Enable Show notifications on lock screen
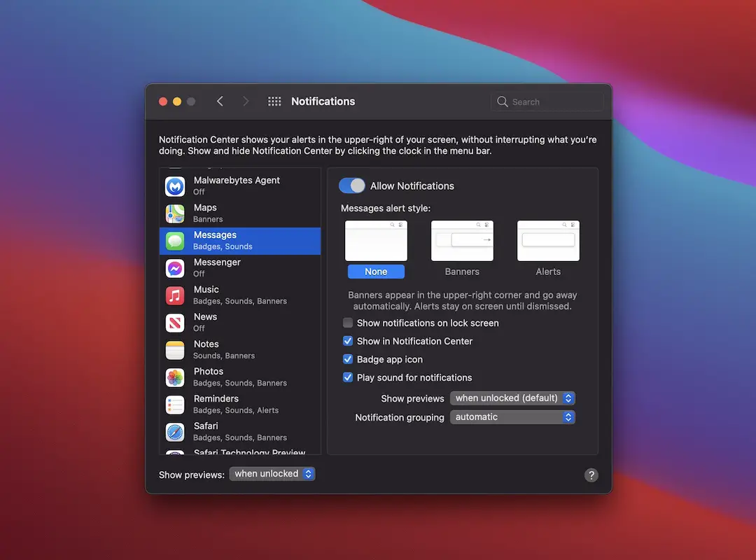 click(x=348, y=323)
